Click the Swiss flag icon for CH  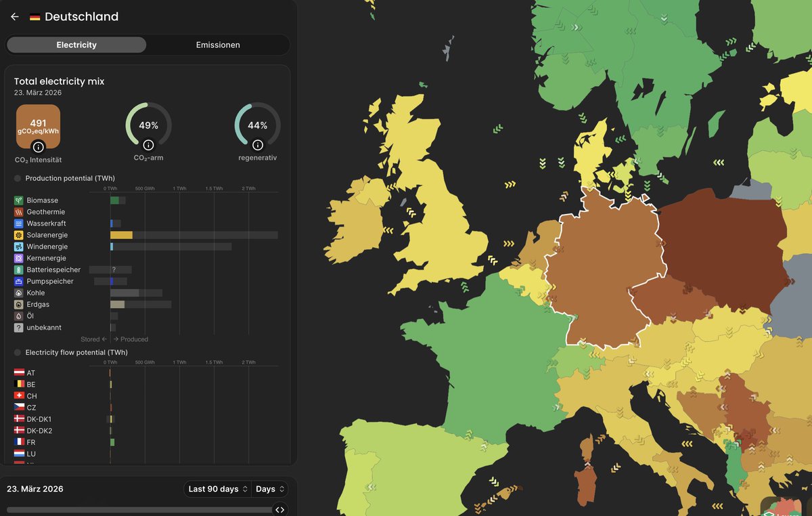coord(19,396)
